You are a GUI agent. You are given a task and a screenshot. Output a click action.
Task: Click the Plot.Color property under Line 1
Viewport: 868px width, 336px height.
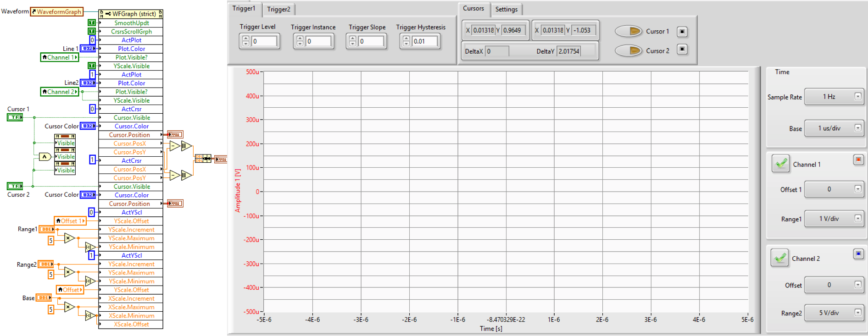pyautogui.click(x=131, y=49)
